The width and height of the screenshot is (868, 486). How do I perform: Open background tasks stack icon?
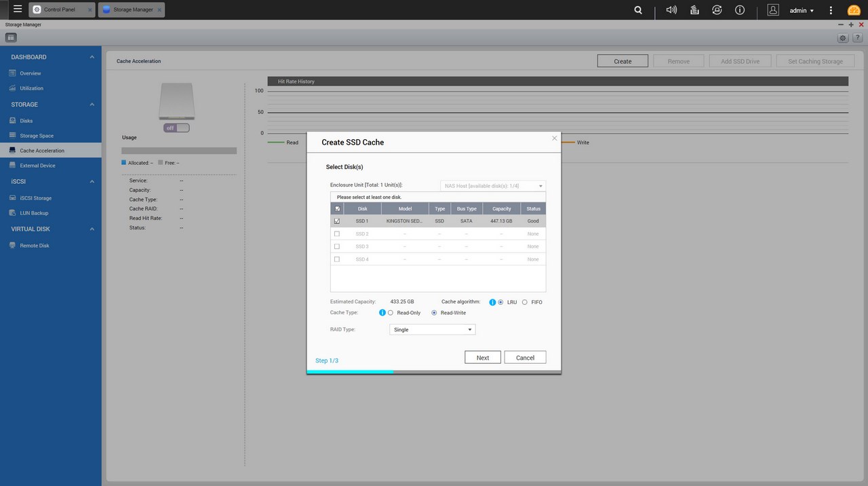click(694, 10)
